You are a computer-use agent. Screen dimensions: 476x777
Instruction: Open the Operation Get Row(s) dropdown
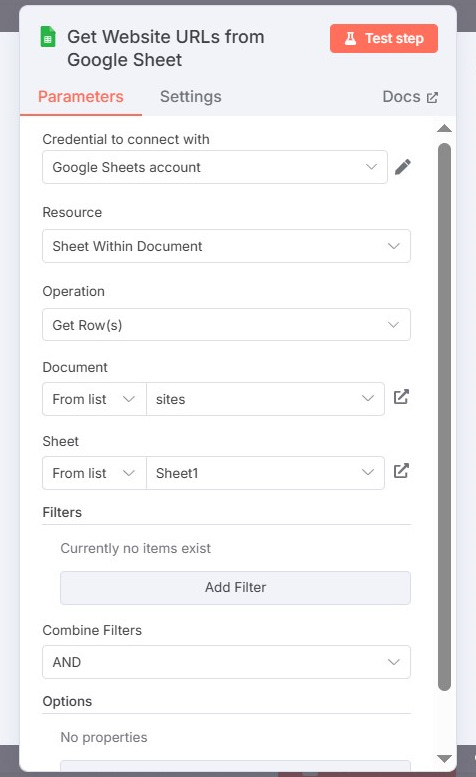(226, 325)
